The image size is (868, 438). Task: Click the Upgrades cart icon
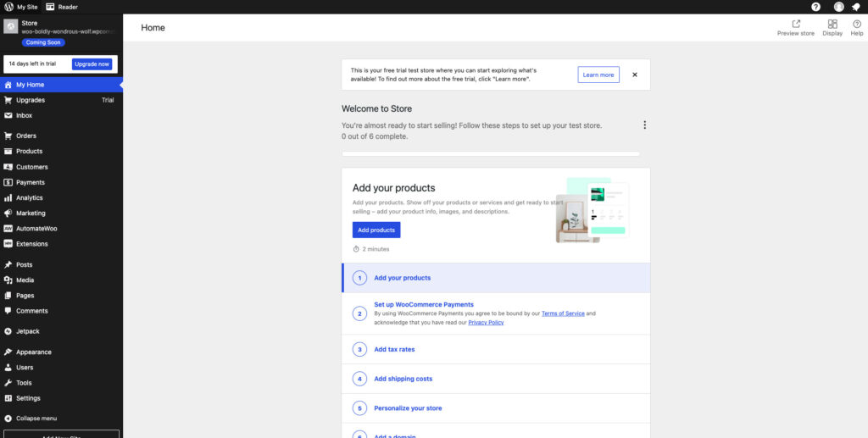(x=8, y=100)
